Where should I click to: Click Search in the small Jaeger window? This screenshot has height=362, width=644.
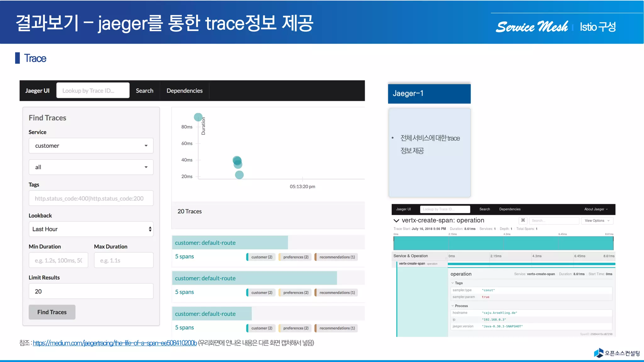[x=485, y=209]
